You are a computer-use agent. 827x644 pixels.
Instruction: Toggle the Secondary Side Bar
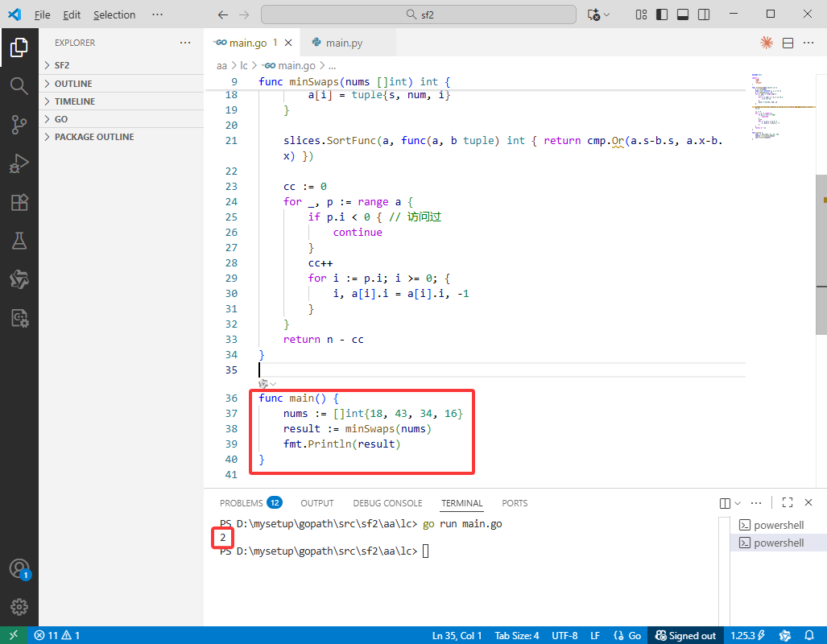(704, 14)
